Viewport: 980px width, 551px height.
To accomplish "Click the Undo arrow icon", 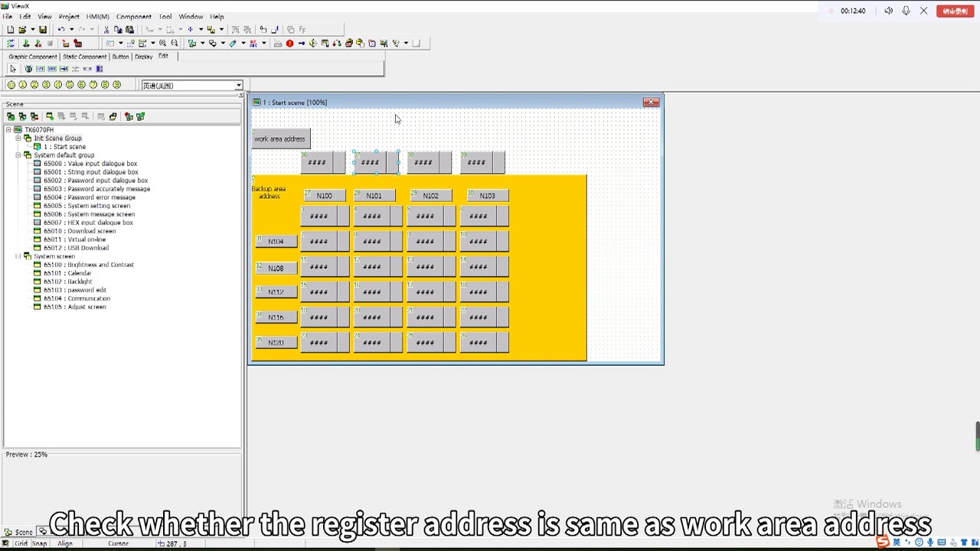I will click(61, 30).
